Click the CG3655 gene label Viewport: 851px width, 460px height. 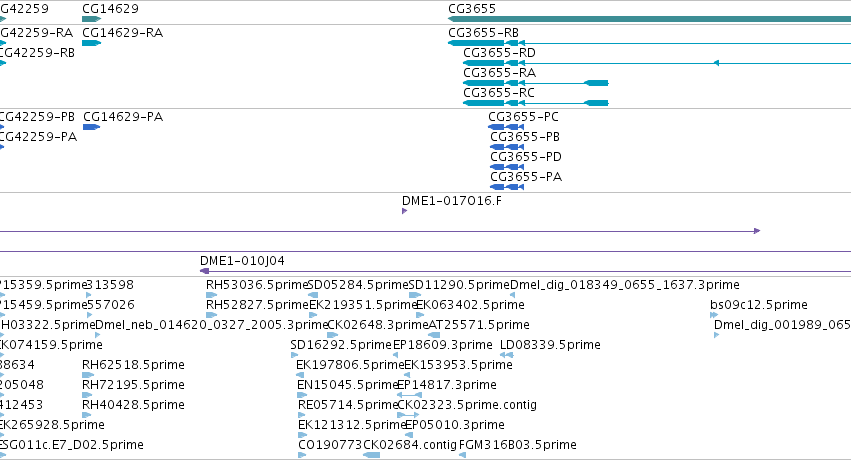click(x=472, y=9)
